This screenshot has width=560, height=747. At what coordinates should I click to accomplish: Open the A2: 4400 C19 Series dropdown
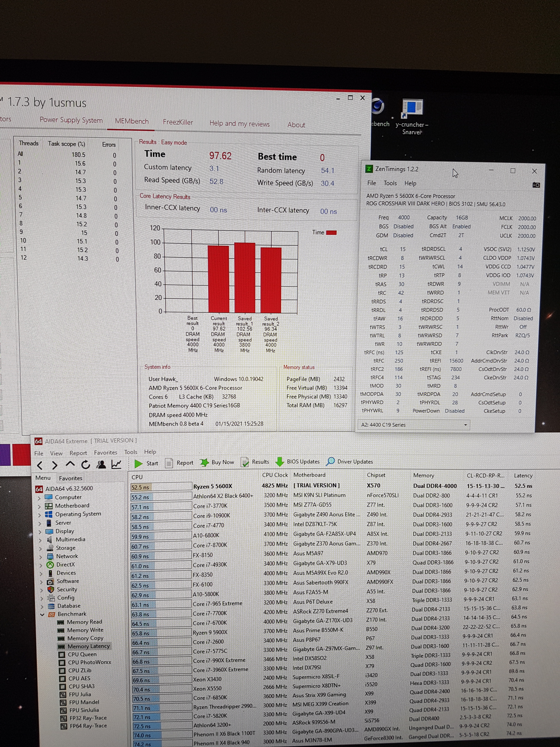point(413,425)
